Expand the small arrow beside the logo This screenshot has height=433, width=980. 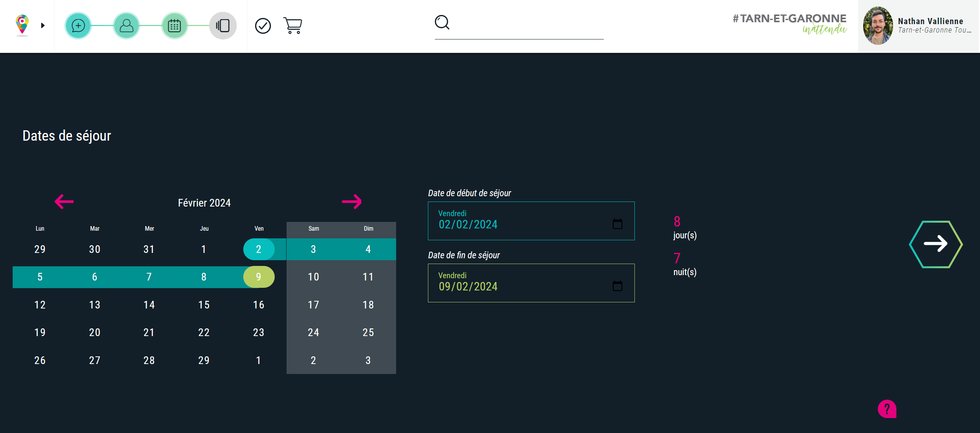click(43, 26)
